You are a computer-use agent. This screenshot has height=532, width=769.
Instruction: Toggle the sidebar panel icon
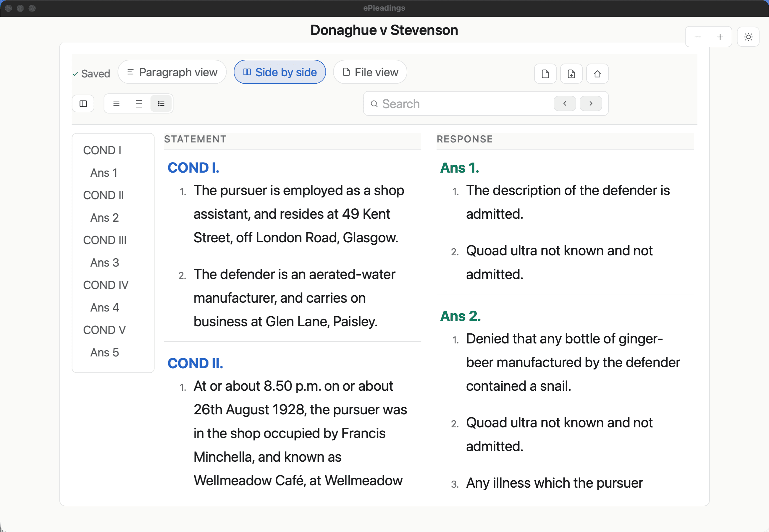pyautogui.click(x=83, y=104)
